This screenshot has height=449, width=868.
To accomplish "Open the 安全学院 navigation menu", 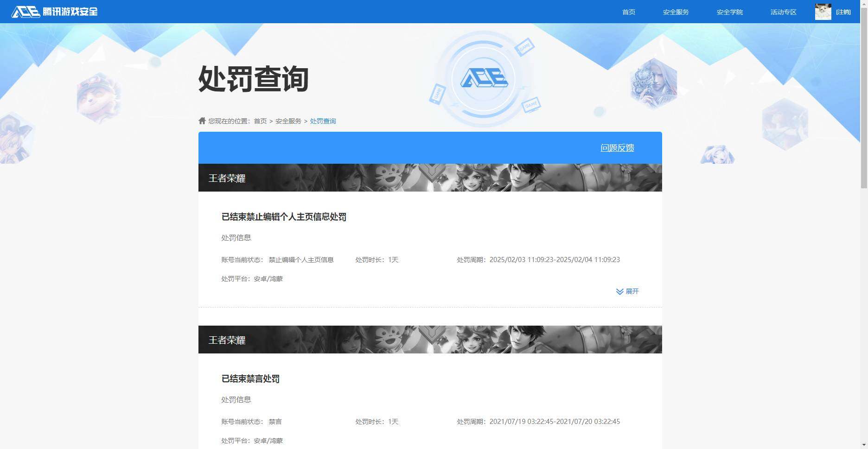I will click(729, 12).
